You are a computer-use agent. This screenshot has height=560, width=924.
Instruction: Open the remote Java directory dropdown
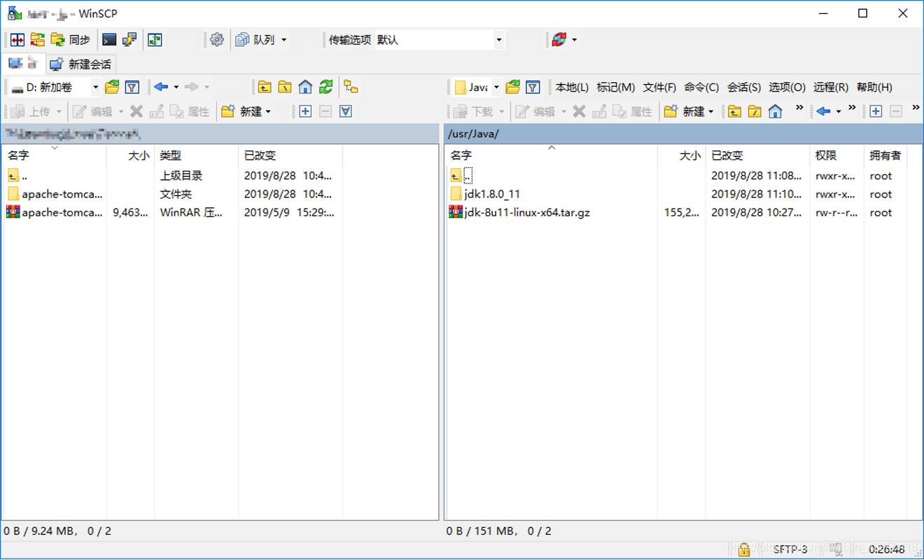pos(476,87)
